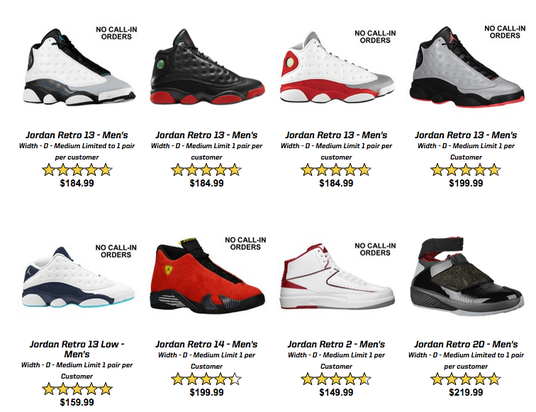Open the silver reflective Jordan Retro 13 shoe image
The image size is (536, 412).
[467, 67]
